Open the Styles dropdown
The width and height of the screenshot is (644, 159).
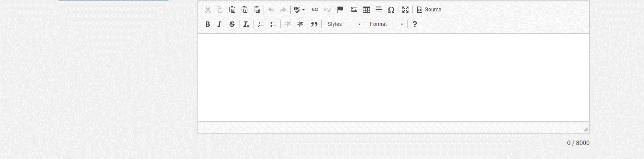[x=344, y=24]
